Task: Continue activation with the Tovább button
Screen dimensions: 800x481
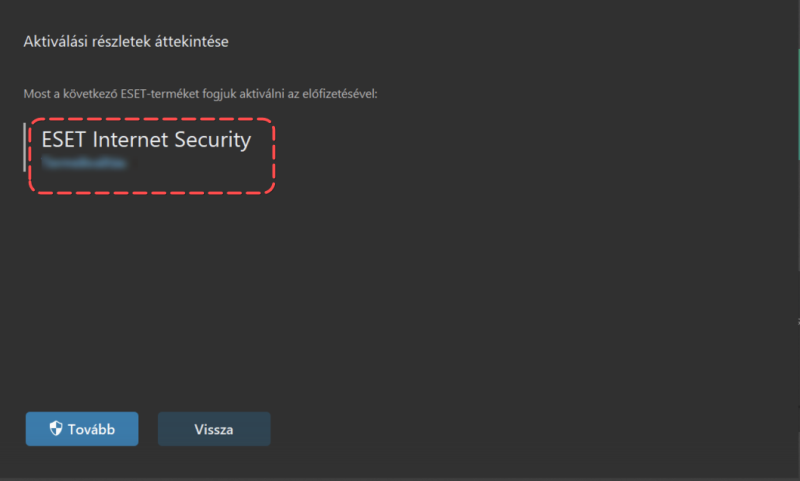Action: [82, 429]
